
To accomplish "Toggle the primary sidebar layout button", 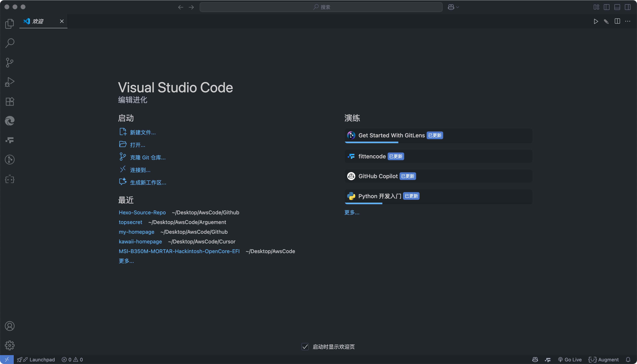I will [x=606, y=7].
